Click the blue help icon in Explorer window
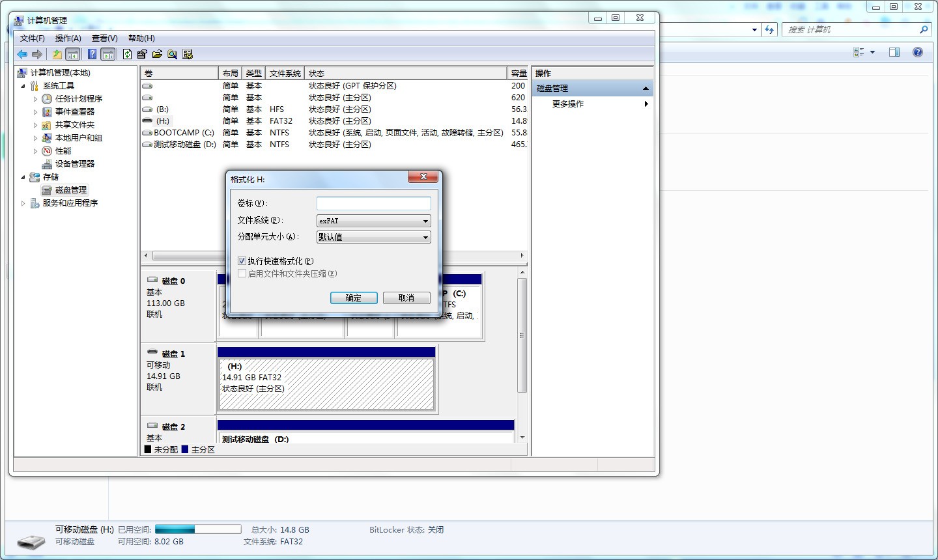This screenshot has height=560, width=938. (x=917, y=52)
